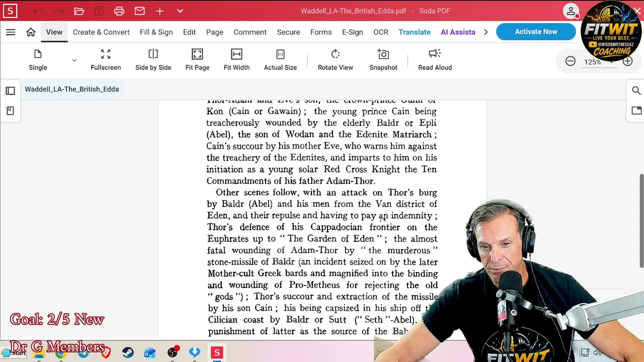Expand the quick access chevron dropdown
This screenshot has width=644, height=362.
point(180,11)
